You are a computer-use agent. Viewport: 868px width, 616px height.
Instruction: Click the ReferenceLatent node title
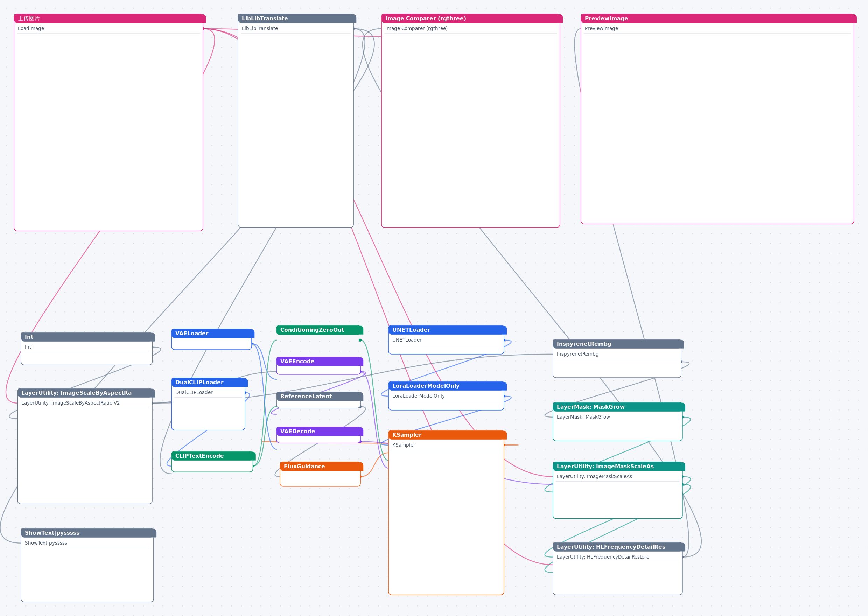[320, 397]
